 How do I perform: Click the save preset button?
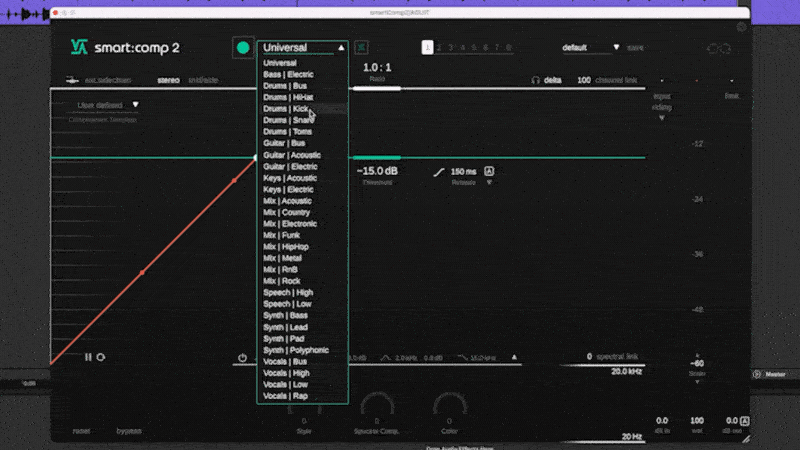coord(635,47)
